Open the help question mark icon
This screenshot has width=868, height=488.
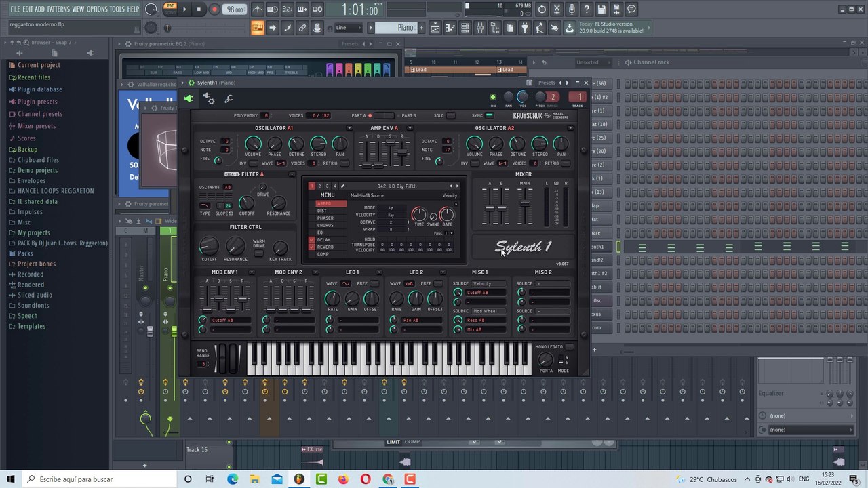click(587, 9)
